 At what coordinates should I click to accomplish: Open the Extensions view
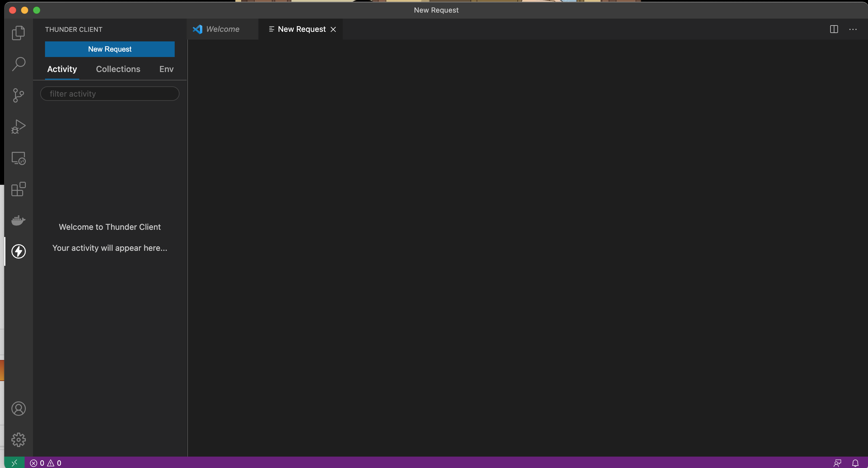(x=18, y=189)
